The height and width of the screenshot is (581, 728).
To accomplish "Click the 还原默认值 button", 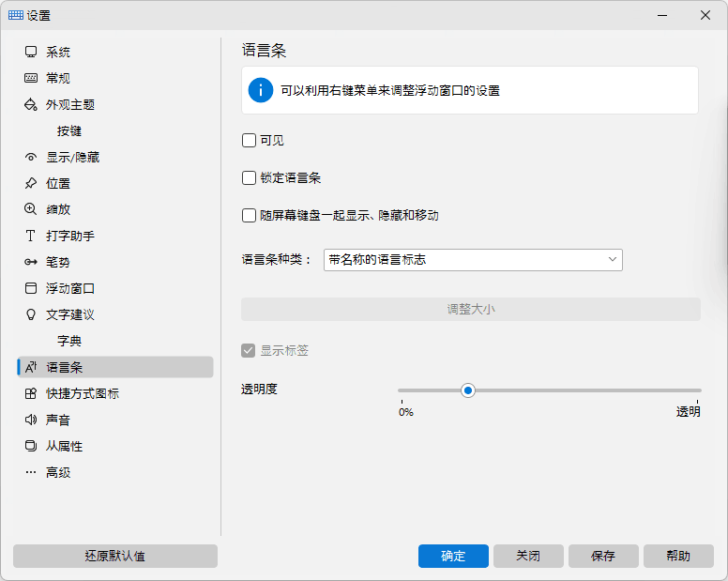I will click(115, 556).
